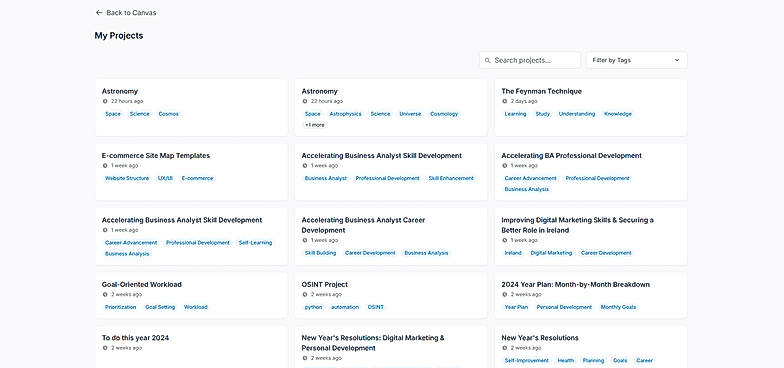Viewport: 784px width, 368px height.
Task: Select the Digital Marketing tag
Action: [552, 253]
